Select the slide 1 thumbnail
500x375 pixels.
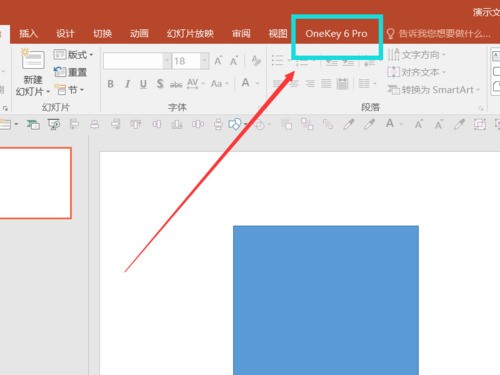pos(35,183)
